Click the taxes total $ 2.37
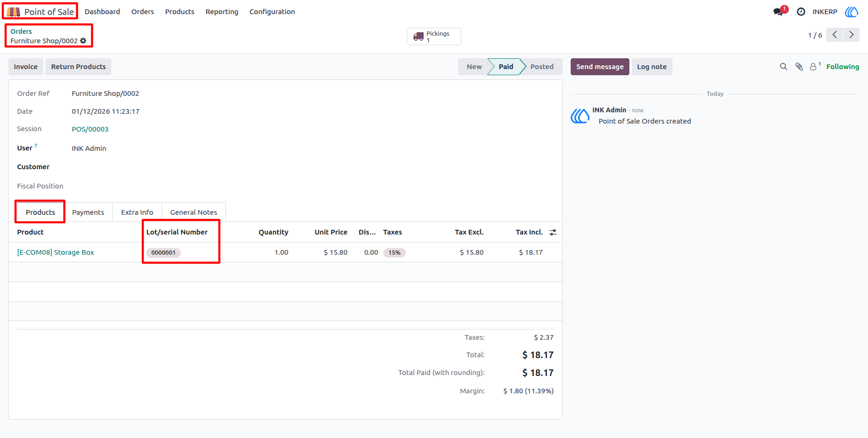 click(544, 337)
